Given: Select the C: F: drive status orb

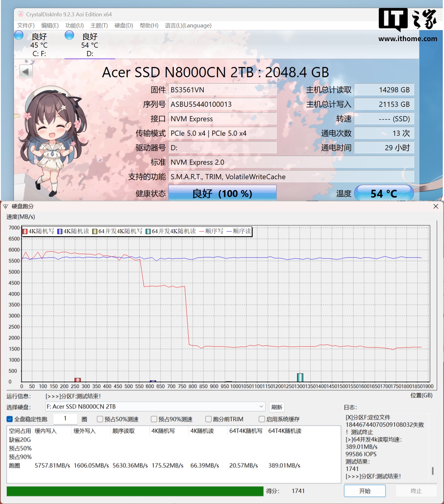Looking at the screenshot, I should [19, 35].
